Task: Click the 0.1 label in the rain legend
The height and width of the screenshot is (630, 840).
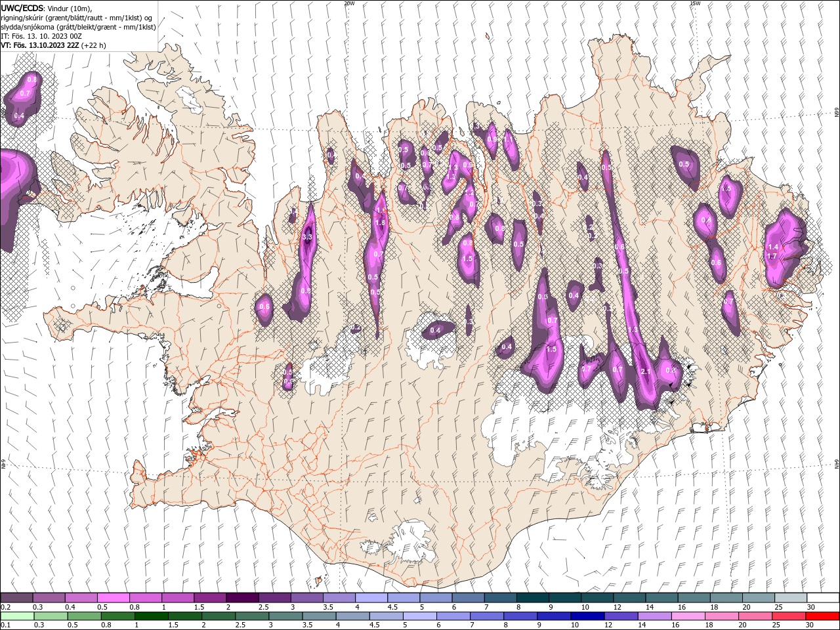Action: pos(5,625)
